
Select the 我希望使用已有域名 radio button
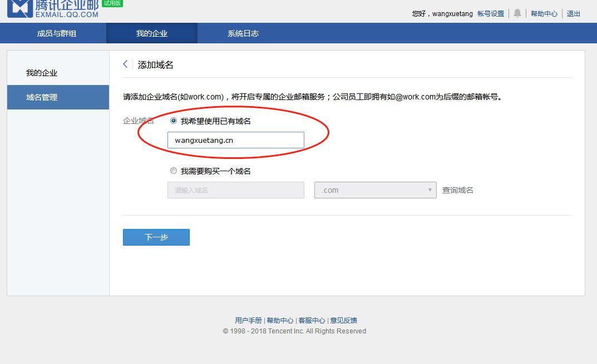click(x=173, y=121)
